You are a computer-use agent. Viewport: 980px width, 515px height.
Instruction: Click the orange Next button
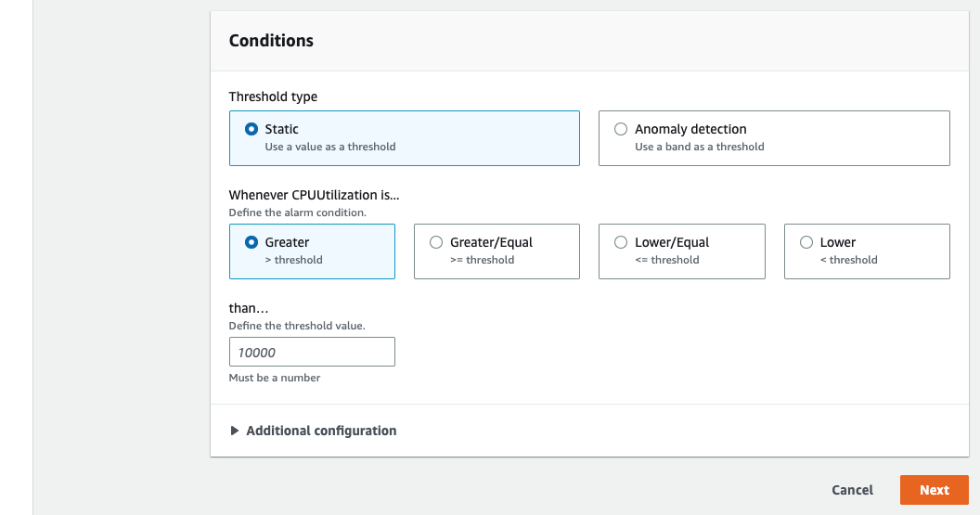point(934,490)
